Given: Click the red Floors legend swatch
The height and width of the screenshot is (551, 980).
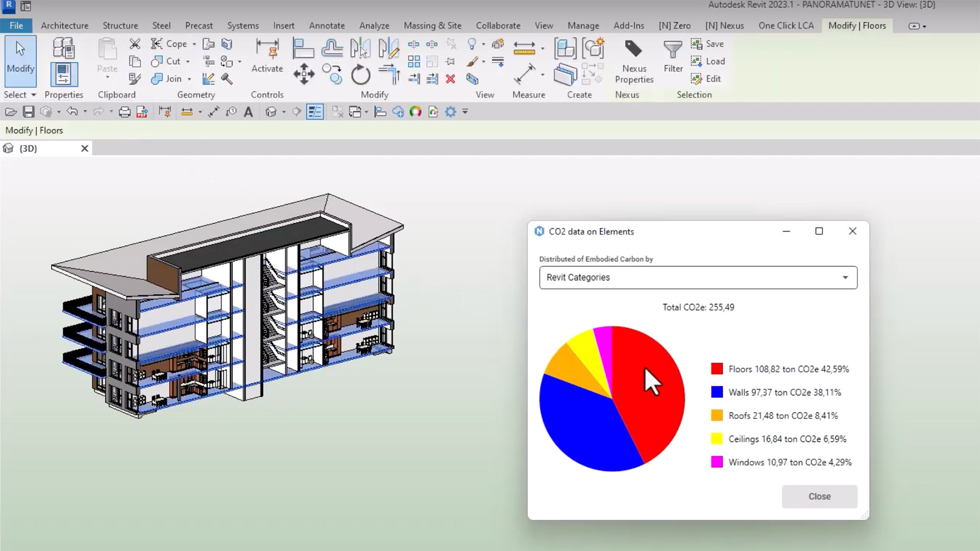Looking at the screenshot, I should tap(717, 369).
